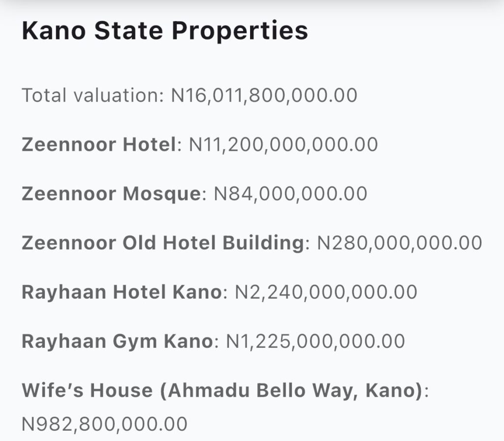Click the Rayhaan Gym Kano label

(x=117, y=341)
